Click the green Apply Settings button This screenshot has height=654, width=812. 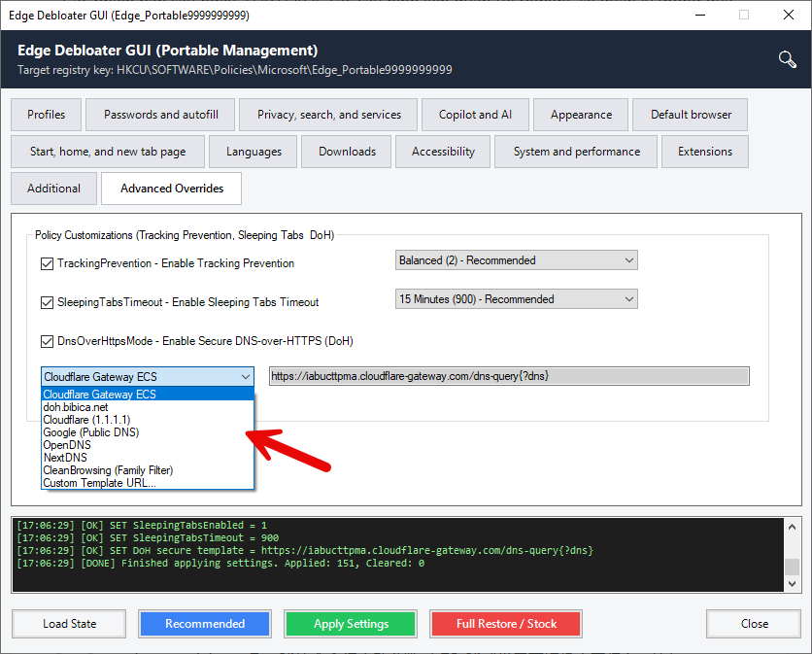click(x=351, y=624)
